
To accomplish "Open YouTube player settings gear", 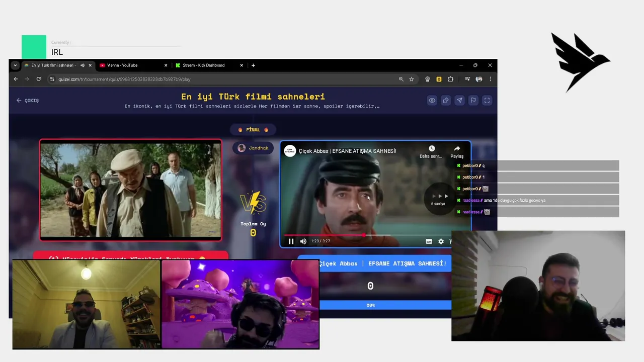I will pos(441,241).
